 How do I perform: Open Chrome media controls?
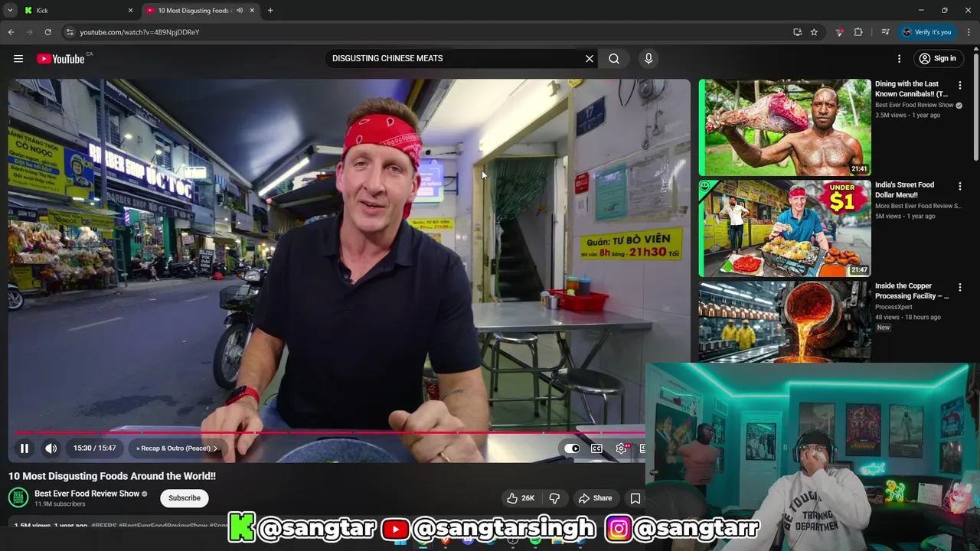(885, 32)
